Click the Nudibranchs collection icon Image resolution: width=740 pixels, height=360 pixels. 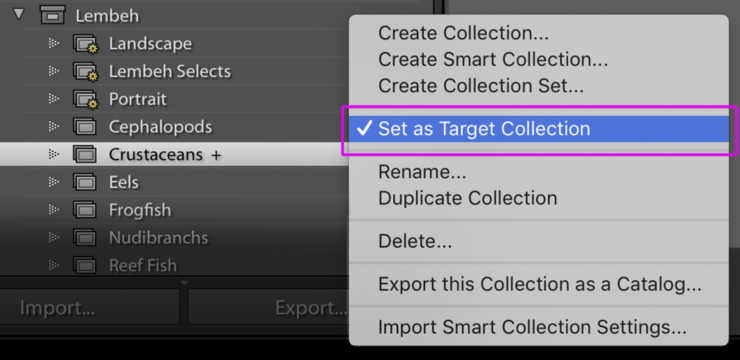click(85, 238)
